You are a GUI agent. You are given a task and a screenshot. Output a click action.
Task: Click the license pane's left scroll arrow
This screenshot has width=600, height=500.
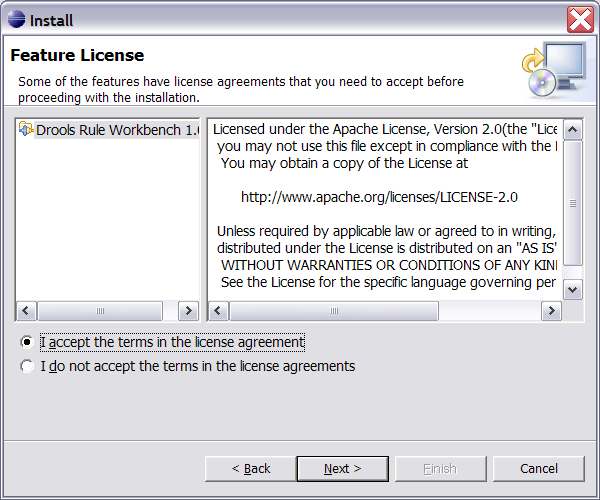point(219,311)
